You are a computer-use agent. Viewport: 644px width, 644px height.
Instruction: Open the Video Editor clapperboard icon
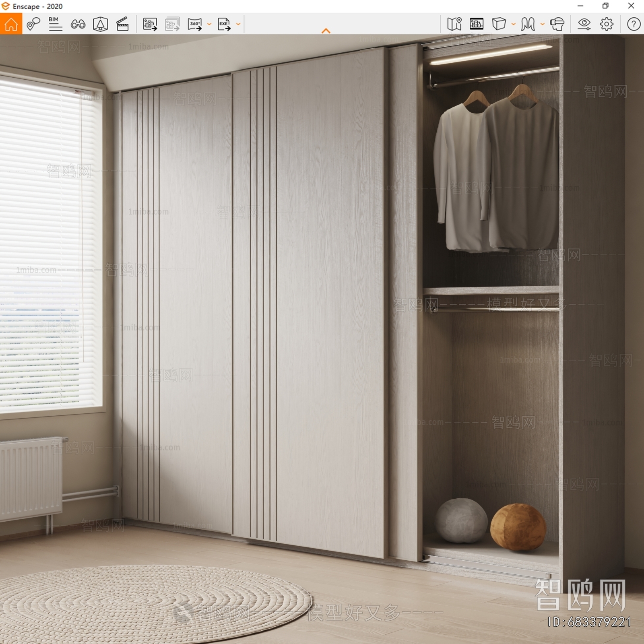[122, 24]
